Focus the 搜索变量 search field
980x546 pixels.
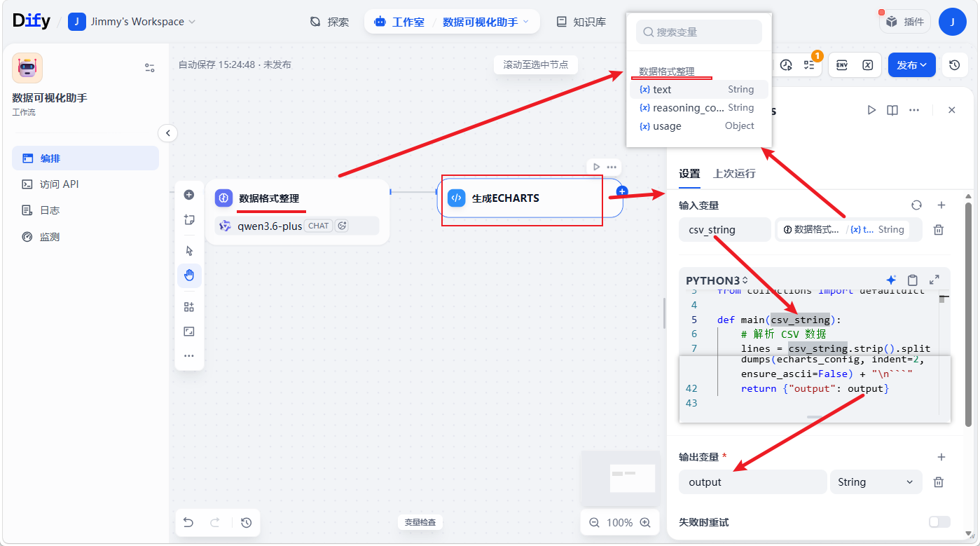pos(699,32)
